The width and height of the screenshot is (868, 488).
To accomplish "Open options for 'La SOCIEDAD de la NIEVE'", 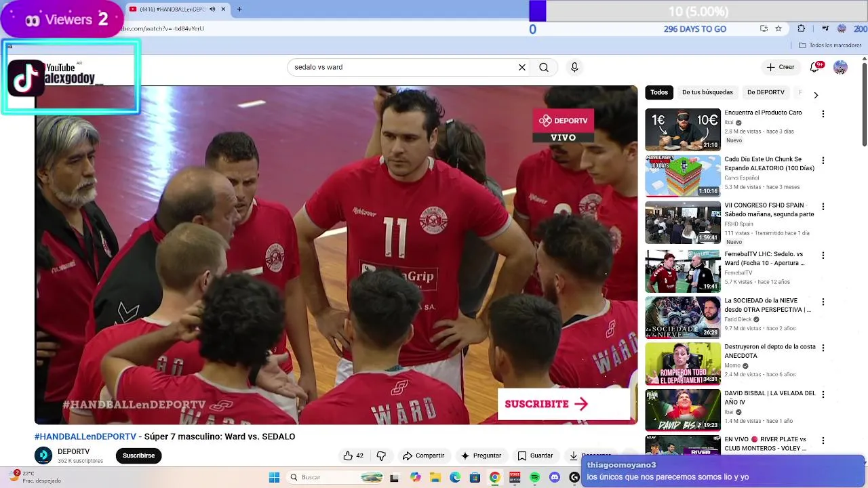I will coord(823,302).
